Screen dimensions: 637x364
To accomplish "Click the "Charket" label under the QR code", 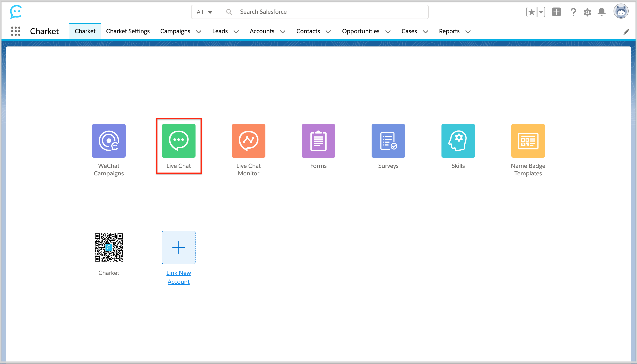I will tap(109, 273).
